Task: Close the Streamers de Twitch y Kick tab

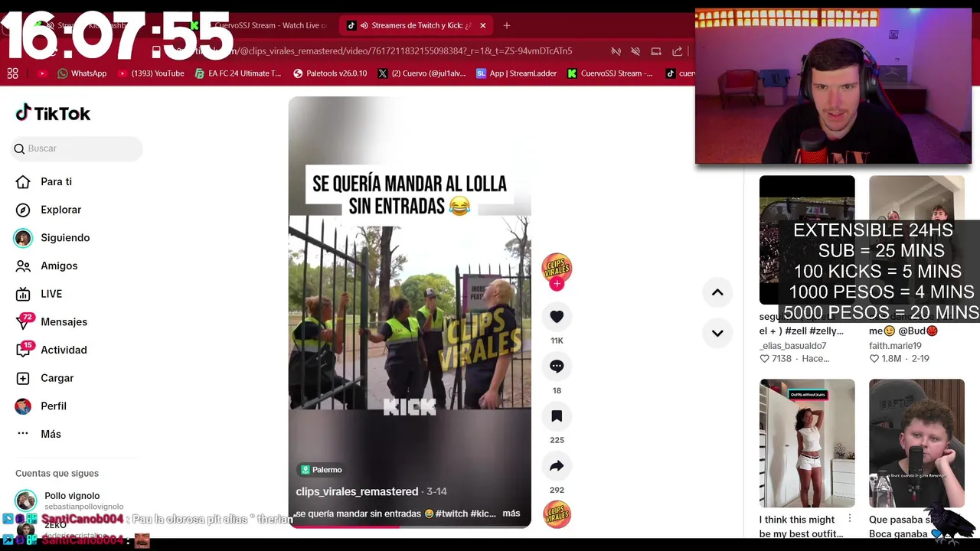Action: [483, 25]
